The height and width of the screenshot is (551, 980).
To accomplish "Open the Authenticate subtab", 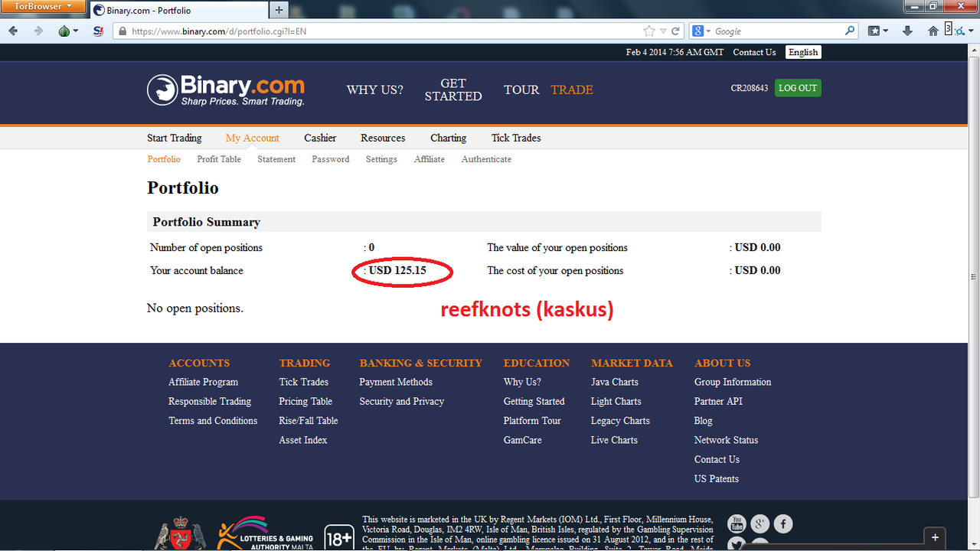I will point(486,159).
